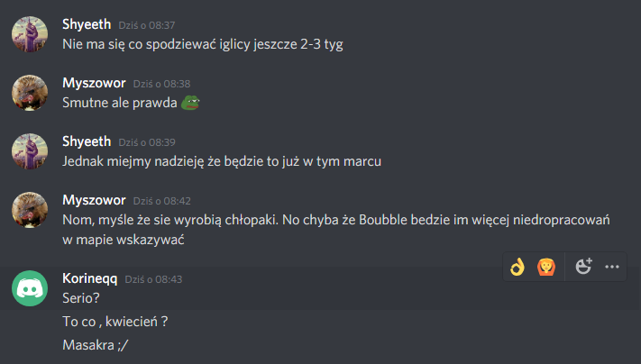The width and height of the screenshot is (641, 364).
Task: Open Shyeeth's profile from the 08:37 username
Action: (x=87, y=24)
